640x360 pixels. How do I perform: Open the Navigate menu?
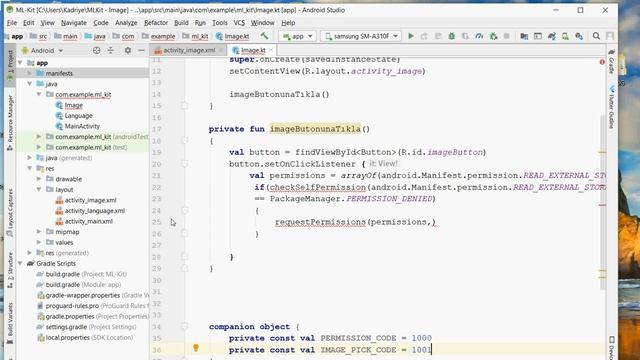[73, 23]
